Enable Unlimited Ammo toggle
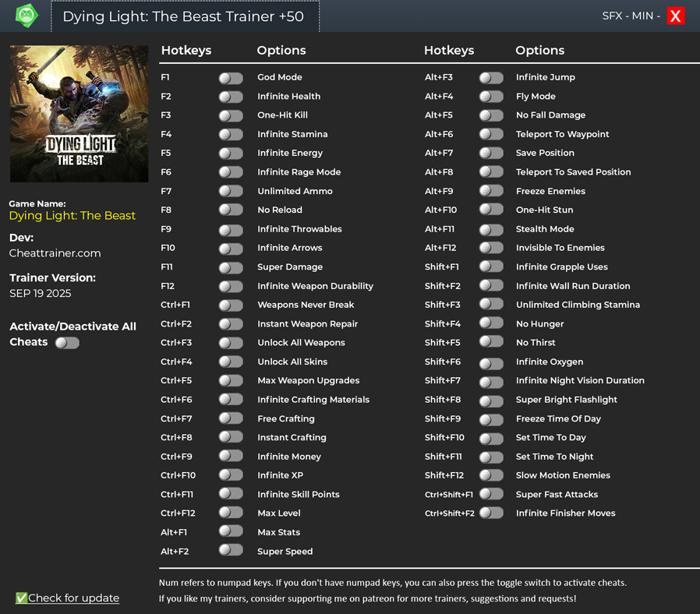Viewport: 700px width, 614px height. 231,191
